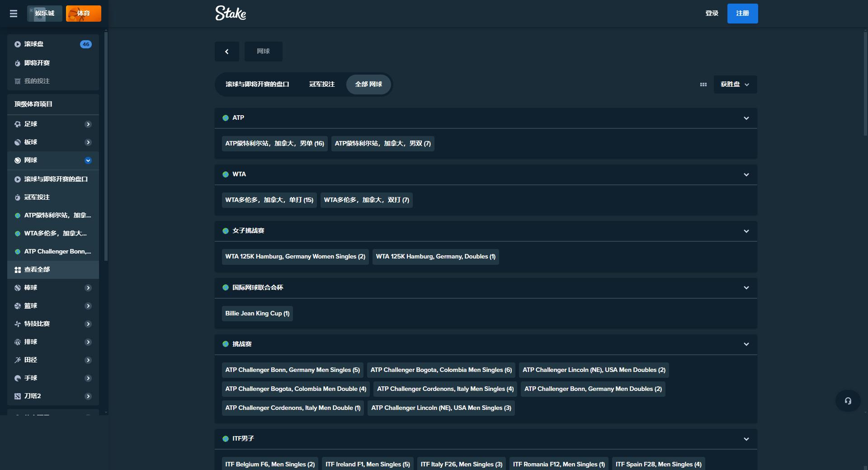
Task: Click the 足球 soccer ball icon
Action: pos(18,124)
